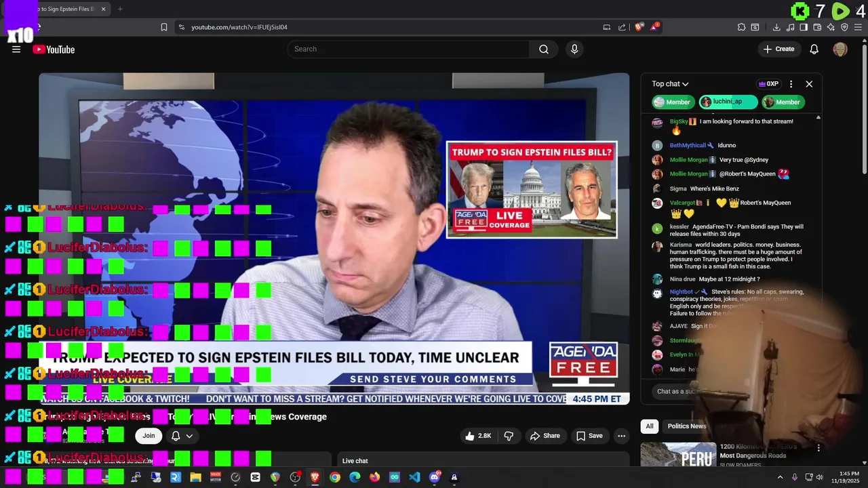Viewport: 868px width, 488px height.
Task: Click Nightbot username in live chat
Action: click(682, 292)
